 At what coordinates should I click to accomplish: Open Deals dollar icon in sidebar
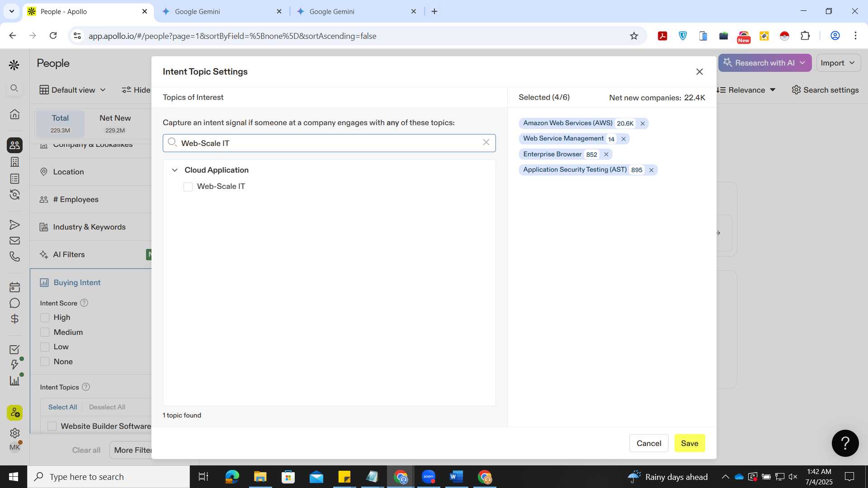(14, 319)
